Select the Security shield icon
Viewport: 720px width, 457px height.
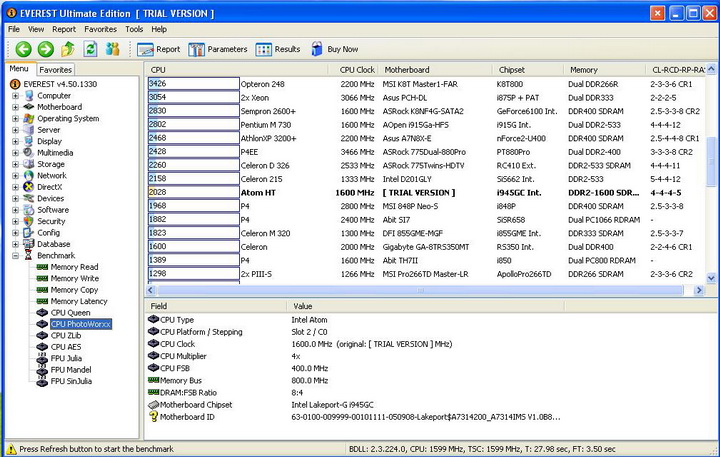(28, 221)
